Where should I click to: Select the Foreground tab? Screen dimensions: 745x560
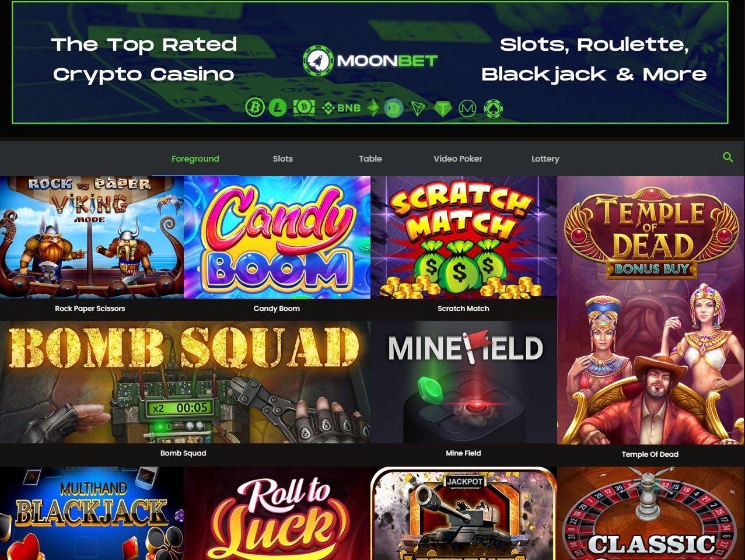click(195, 159)
